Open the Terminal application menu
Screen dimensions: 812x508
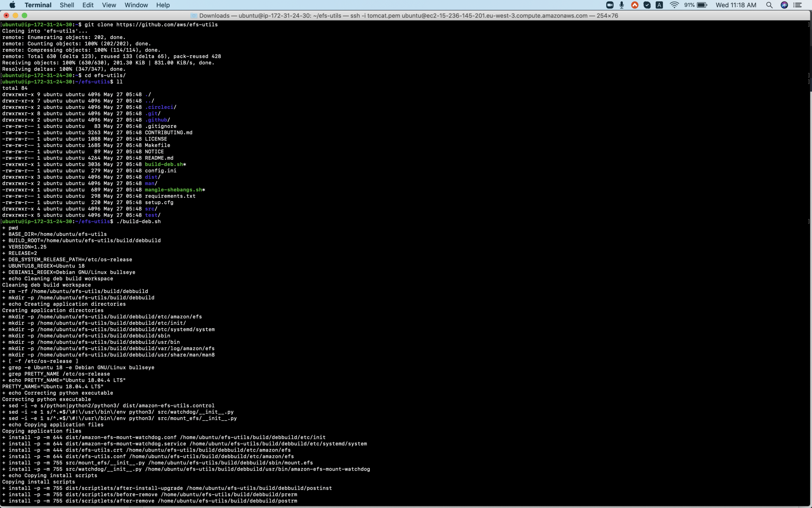tap(38, 5)
